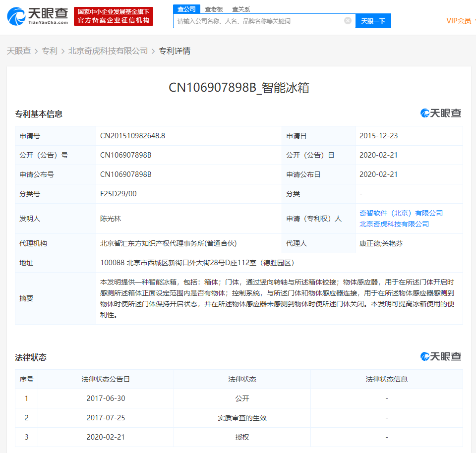Click the 天眼查 watermark logo beside 法律状态
The height and width of the screenshot is (453, 476).
[441, 356]
